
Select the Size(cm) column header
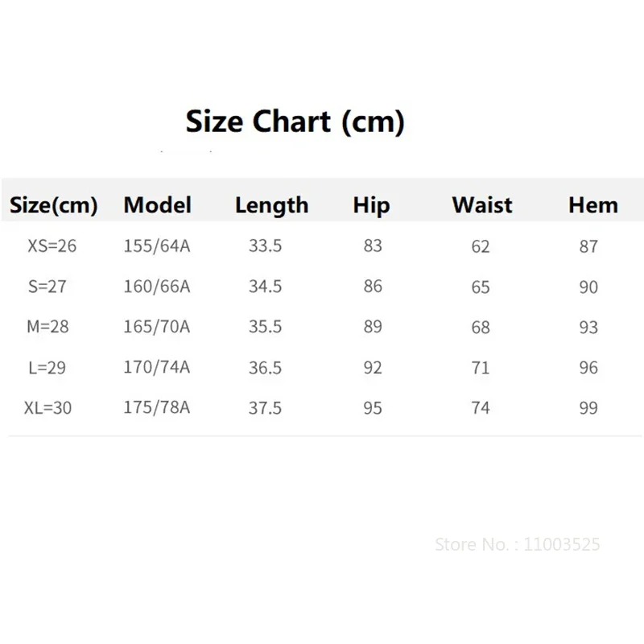[53, 205]
